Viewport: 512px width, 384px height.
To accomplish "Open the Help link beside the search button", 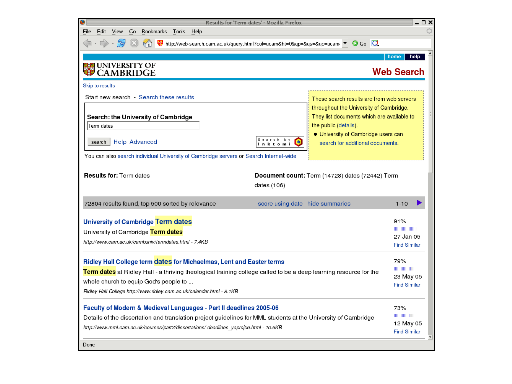I will coord(120,142).
